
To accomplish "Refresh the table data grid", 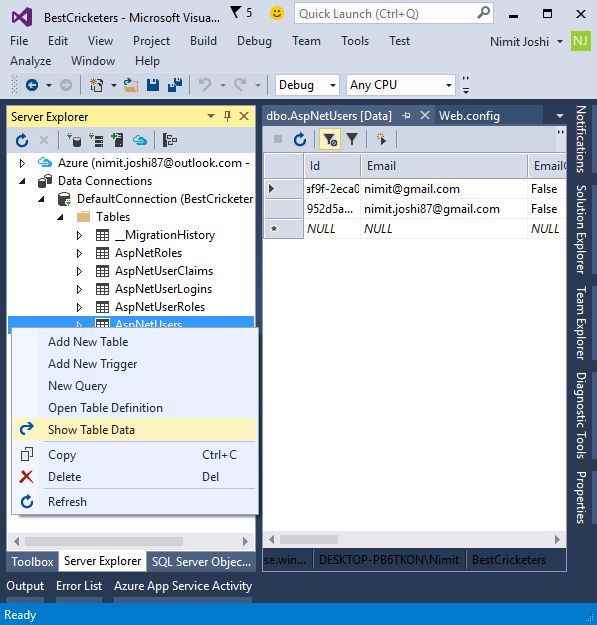I will (300, 140).
